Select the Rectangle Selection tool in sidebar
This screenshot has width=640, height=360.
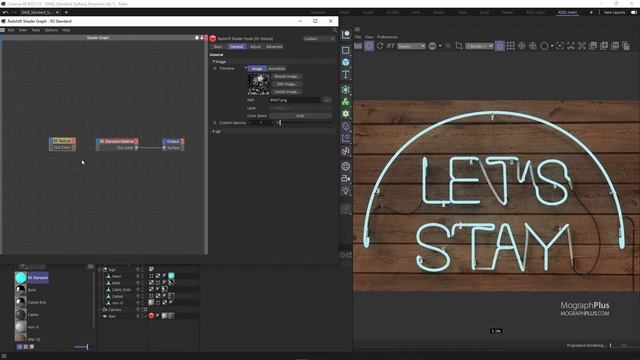pos(345,50)
